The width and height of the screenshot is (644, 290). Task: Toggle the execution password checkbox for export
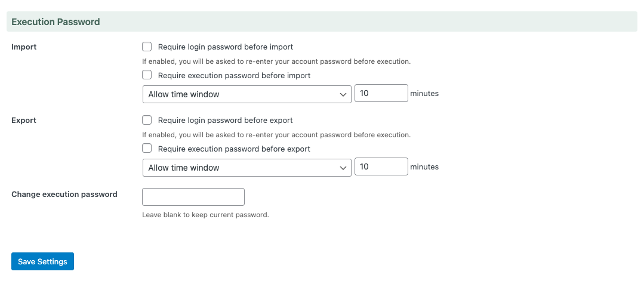coord(147,149)
